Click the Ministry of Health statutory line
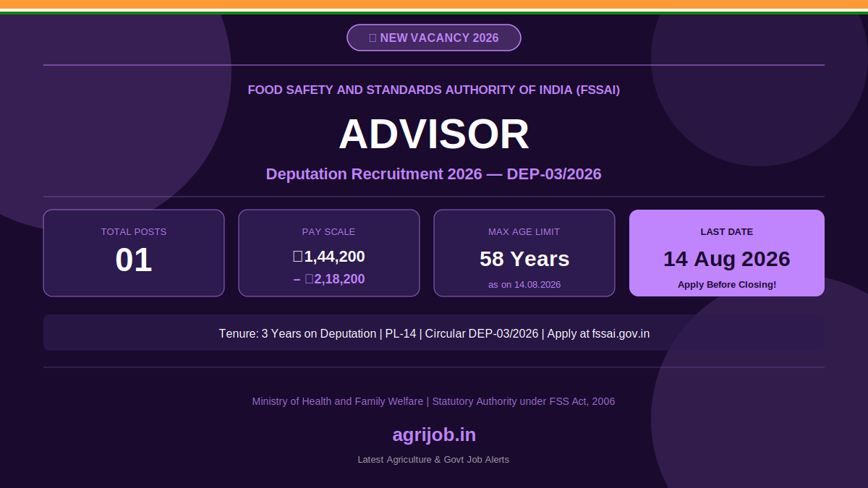This screenshot has width=868, height=488. pyautogui.click(x=434, y=401)
